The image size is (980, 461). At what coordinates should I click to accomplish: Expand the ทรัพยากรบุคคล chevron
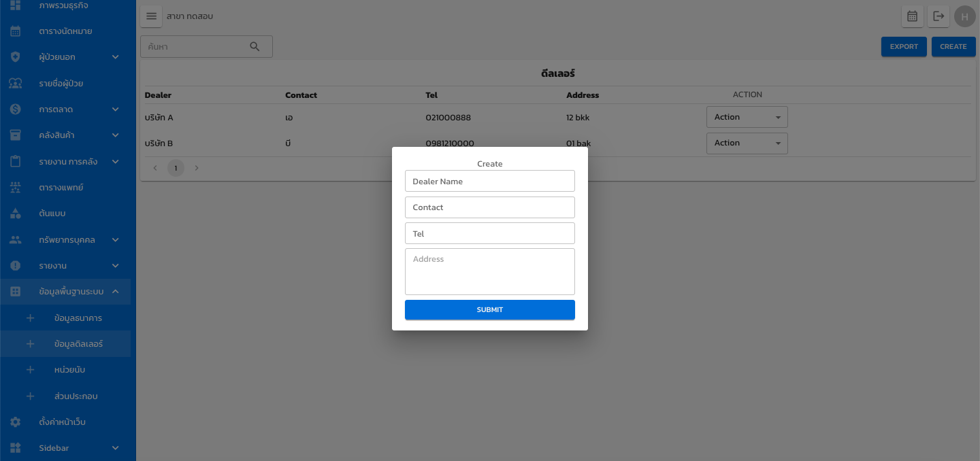116,240
